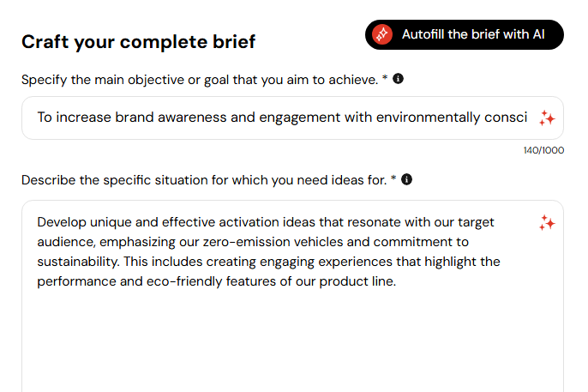
Task: Click the 140/1000 character counter
Action: tap(543, 150)
